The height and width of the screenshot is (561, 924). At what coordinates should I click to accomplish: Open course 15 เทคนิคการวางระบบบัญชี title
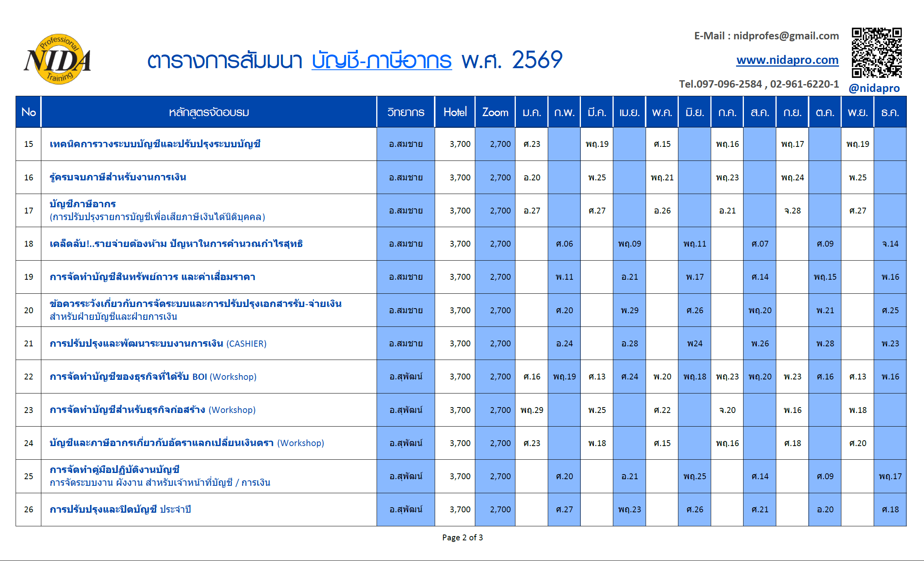(x=155, y=144)
